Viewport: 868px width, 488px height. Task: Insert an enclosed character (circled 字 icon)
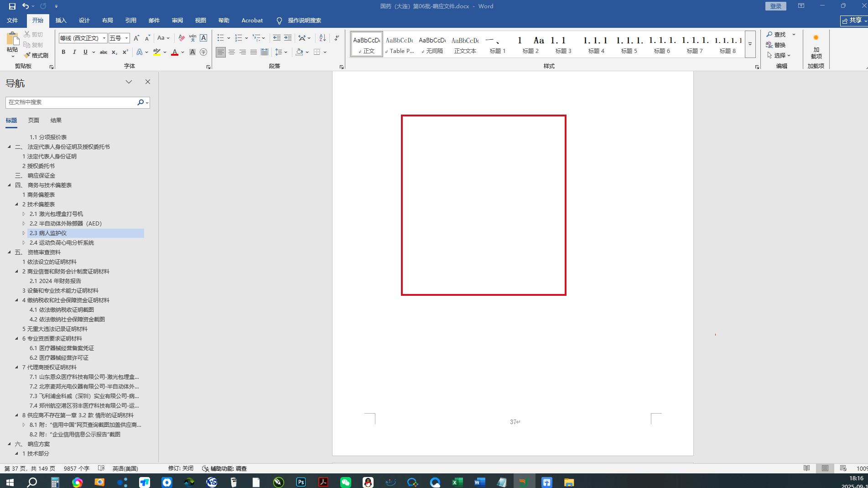click(x=203, y=52)
